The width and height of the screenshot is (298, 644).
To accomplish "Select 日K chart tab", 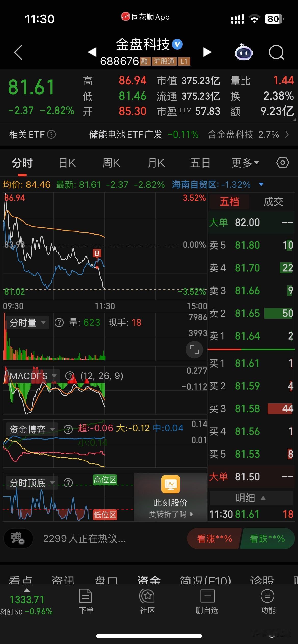I will (x=67, y=163).
